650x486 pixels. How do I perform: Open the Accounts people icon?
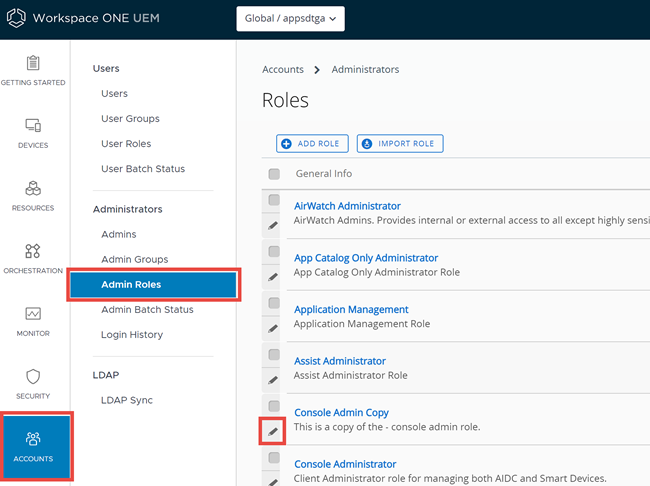tap(33, 439)
